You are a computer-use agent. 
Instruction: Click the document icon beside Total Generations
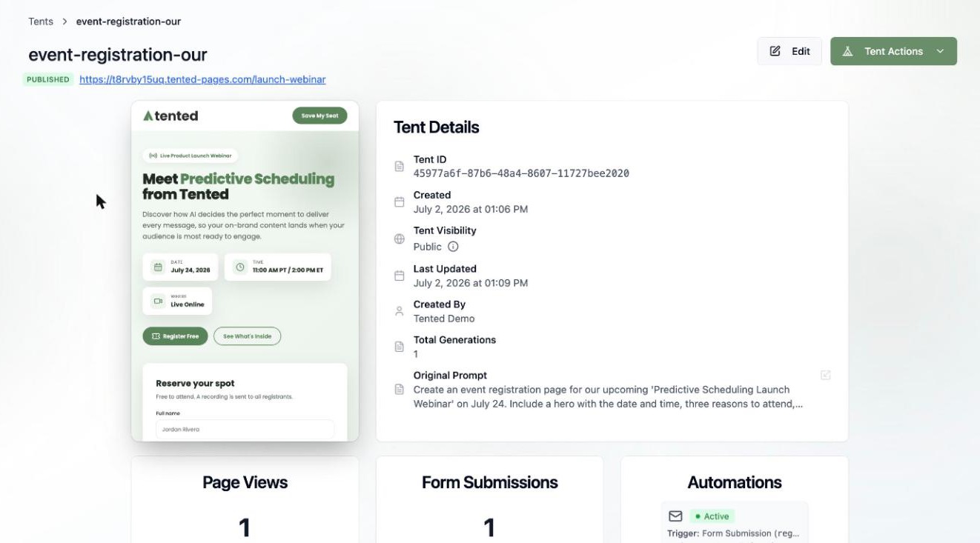400,347
